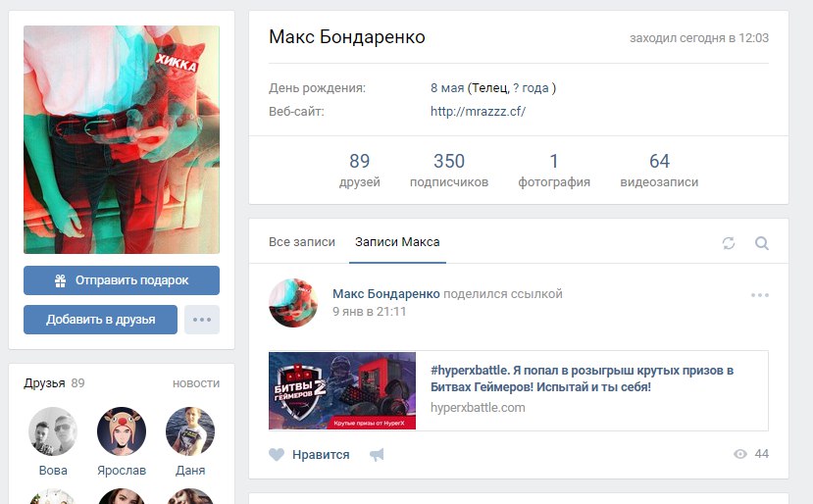
Task: Open 350 подписчиков list
Action: pyautogui.click(x=449, y=170)
